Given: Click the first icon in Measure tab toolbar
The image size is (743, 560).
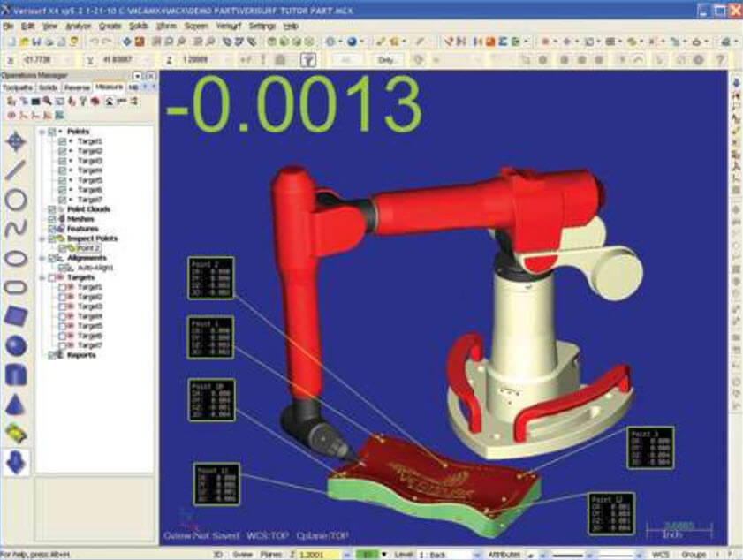Looking at the screenshot, I should (x=11, y=101).
